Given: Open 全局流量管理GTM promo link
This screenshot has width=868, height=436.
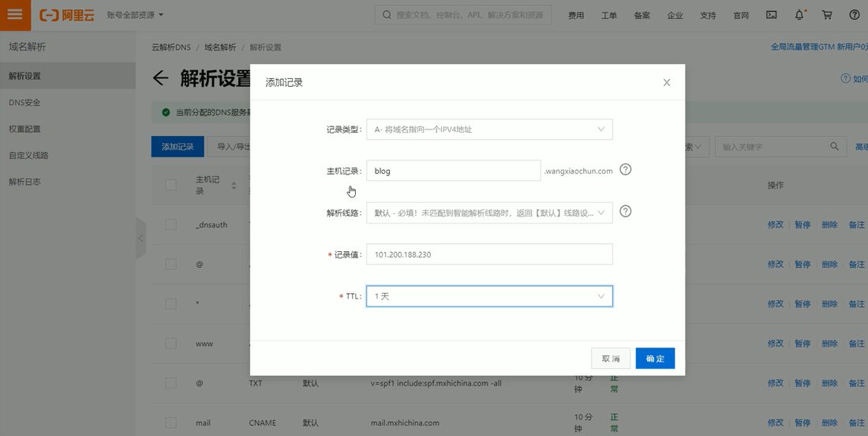Looking at the screenshot, I should [x=819, y=47].
